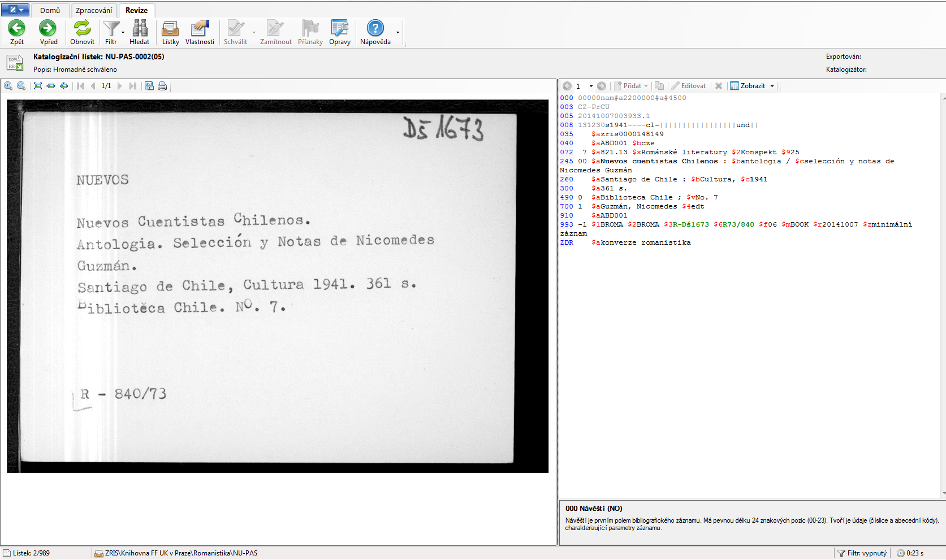Click the scanned catalog card image
946x560 pixels.
pos(277,286)
